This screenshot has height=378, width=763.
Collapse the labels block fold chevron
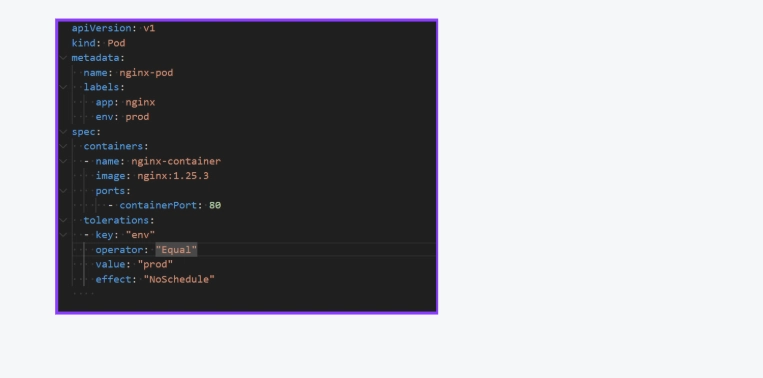(x=63, y=88)
